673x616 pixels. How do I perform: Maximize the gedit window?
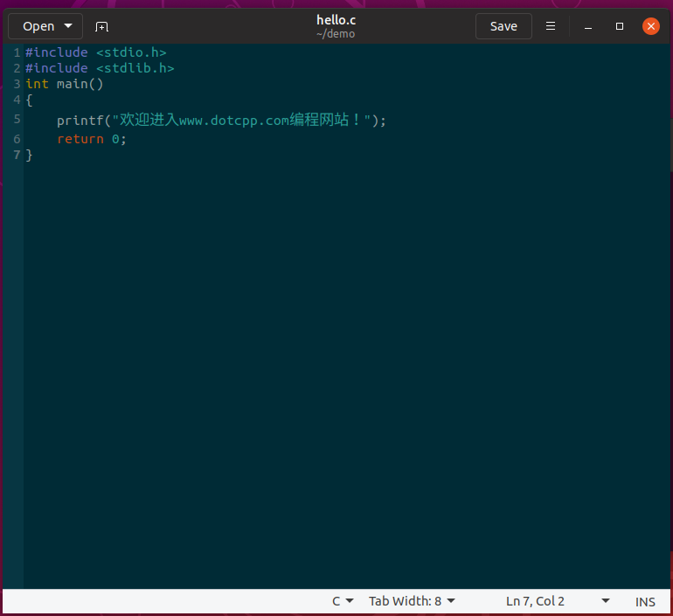tap(620, 26)
